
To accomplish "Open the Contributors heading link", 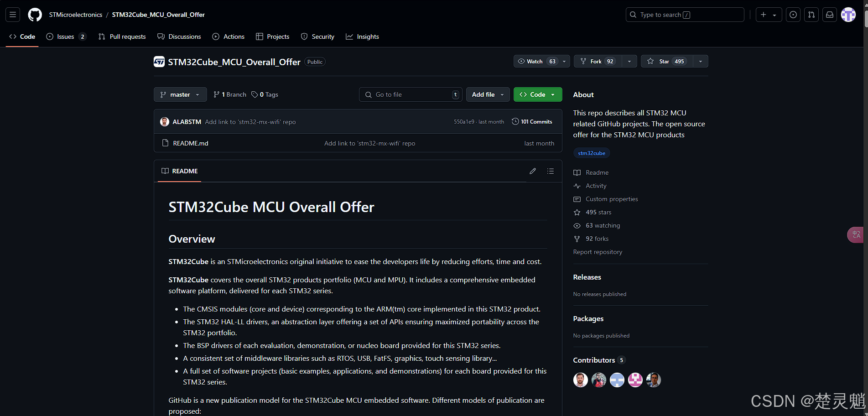I will 599,360.
